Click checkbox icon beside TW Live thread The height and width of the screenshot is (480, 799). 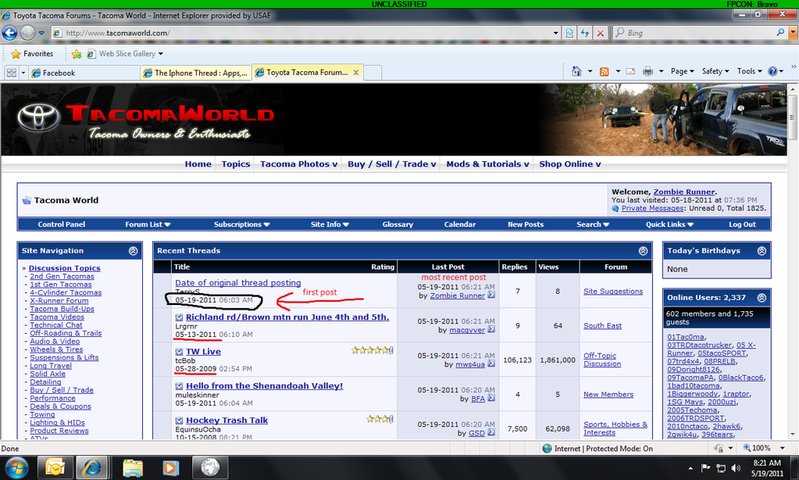(179, 352)
